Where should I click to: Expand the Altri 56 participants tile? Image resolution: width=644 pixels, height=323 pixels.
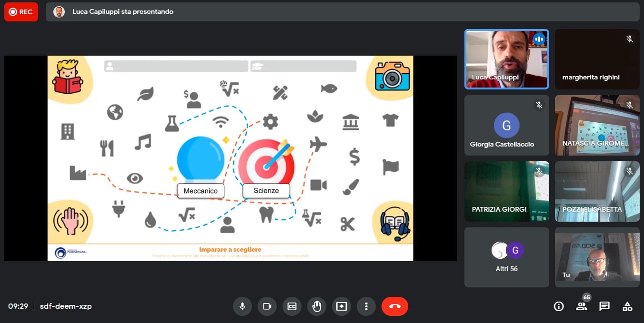[506, 257]
